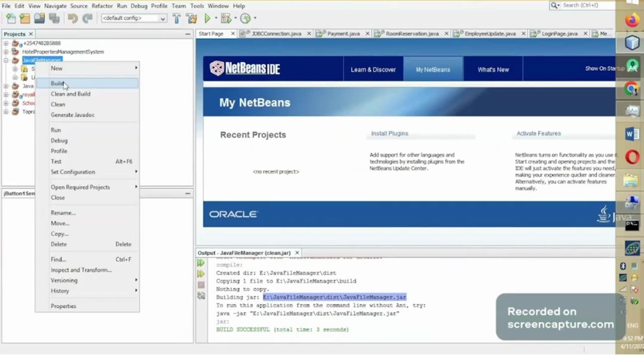
Task: Click the BUILD SUCCESSFUL output line
Action: point(282,329)
